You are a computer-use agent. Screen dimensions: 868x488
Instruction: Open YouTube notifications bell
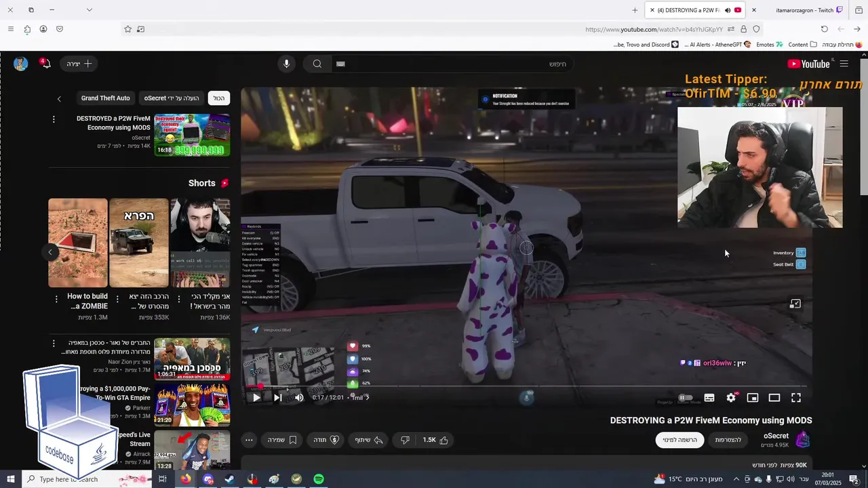click(x=44, y=64)
